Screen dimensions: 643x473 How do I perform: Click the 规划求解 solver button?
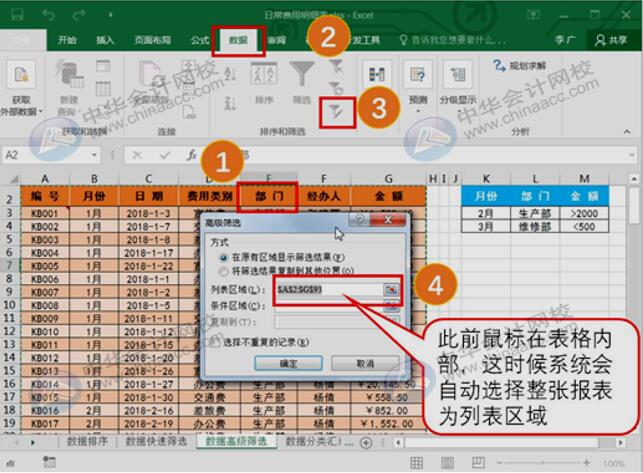(x=520, y=66)
